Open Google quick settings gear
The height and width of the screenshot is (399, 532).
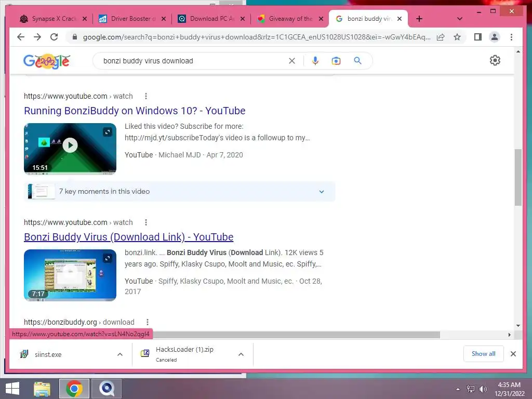click(495, 60)
